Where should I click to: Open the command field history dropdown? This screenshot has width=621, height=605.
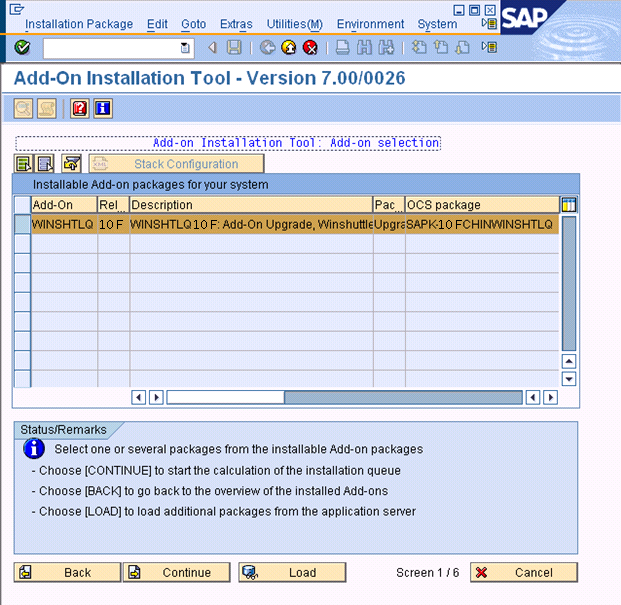[185, 48]
